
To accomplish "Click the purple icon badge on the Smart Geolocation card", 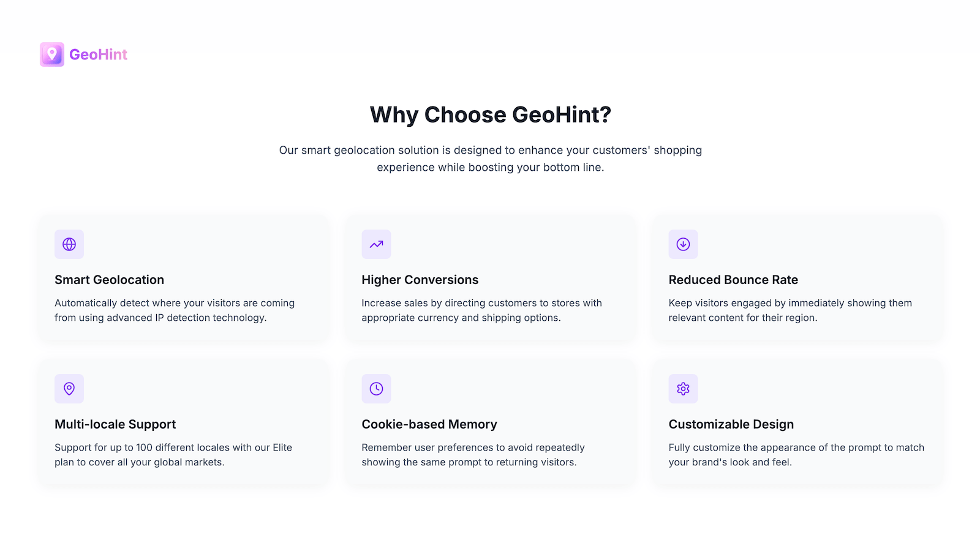I will 69,244.
